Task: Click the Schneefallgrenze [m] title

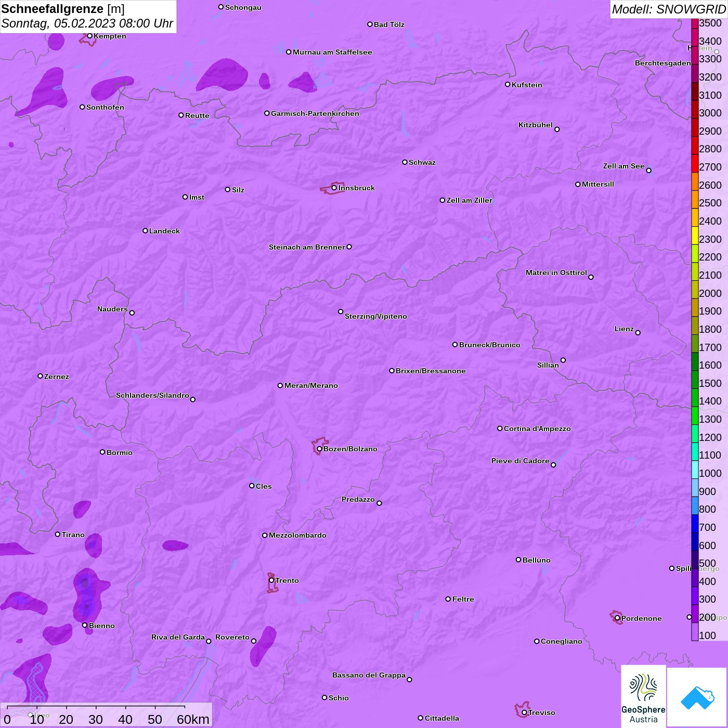Action: [63, 9]
